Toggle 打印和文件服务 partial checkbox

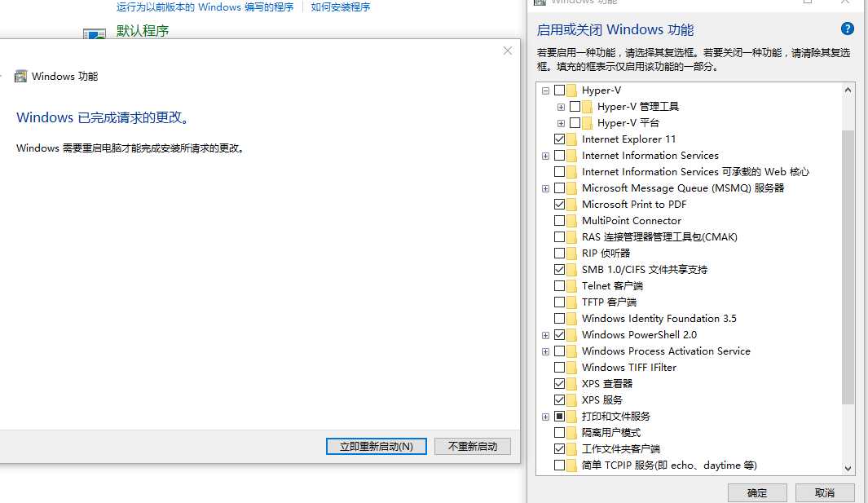[x=560, y=416]
